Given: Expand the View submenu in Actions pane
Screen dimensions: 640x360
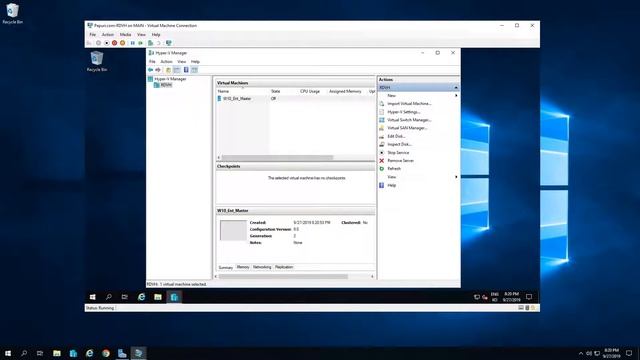Looking at the screenshot, I should 418,177.
